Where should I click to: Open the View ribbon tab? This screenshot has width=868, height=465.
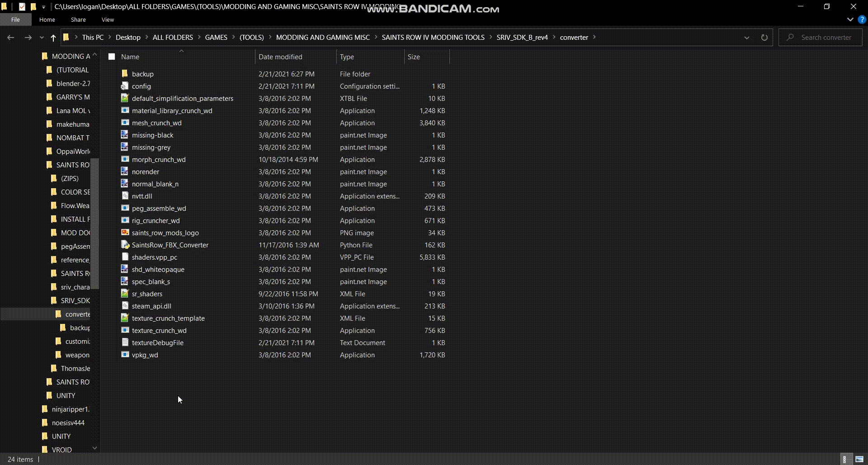[108, 19]
